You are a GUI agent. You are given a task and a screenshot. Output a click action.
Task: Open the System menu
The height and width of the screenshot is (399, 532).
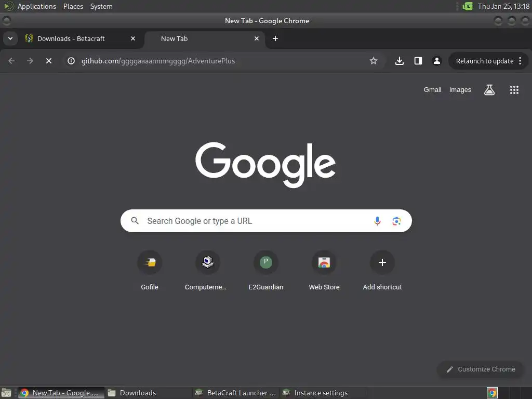point(101,6)
